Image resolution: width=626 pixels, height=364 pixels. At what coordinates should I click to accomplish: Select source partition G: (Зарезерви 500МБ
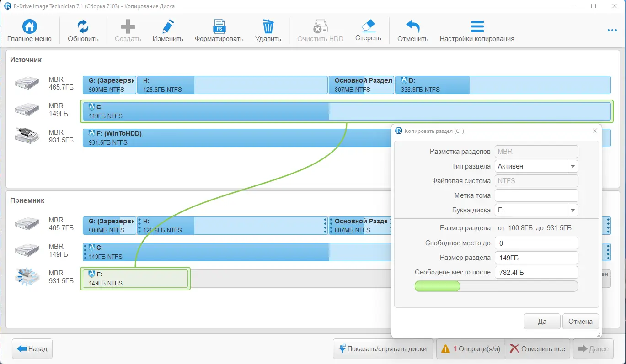pos(109,85)
